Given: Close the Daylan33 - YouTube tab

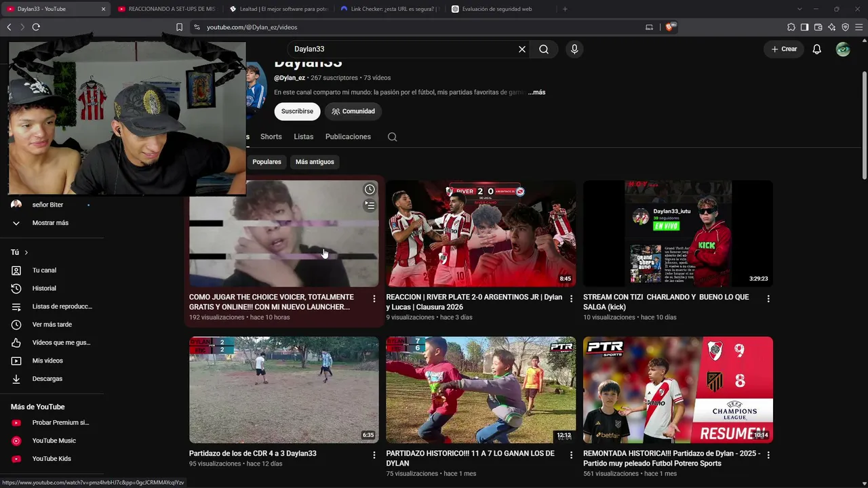Looking at the screenshot, I should point(103,9).
